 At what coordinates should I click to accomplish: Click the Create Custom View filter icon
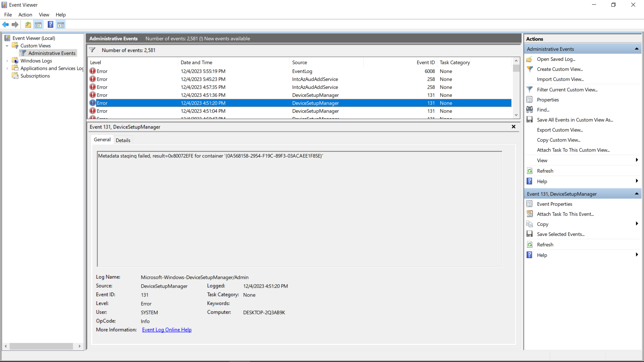click(x=530, y=69)
